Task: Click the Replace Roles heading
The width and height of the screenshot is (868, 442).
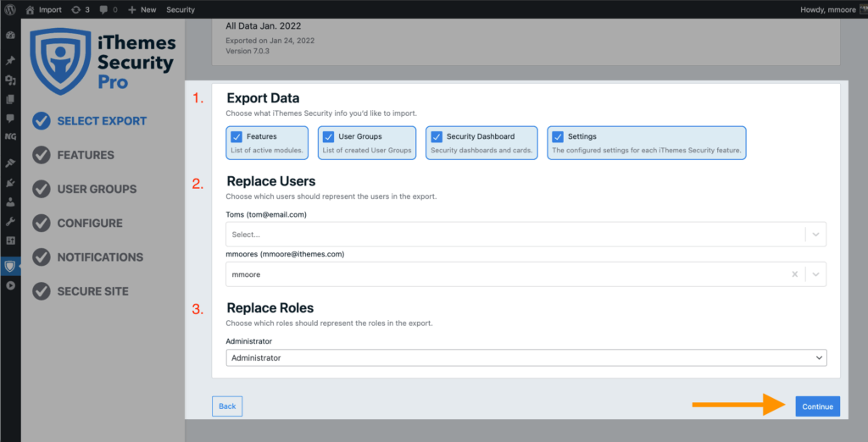Action: pos(270,308)
